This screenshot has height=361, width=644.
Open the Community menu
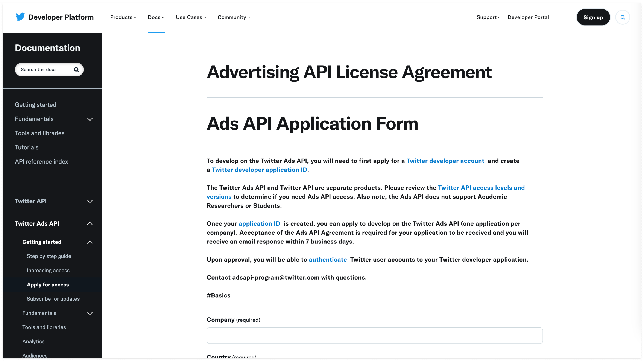234,17
